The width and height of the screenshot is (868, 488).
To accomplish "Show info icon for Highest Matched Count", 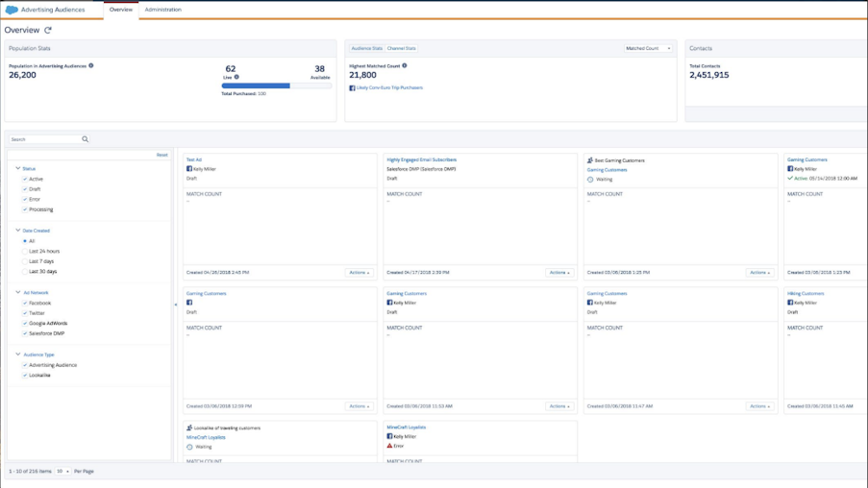I will [405, 65].
